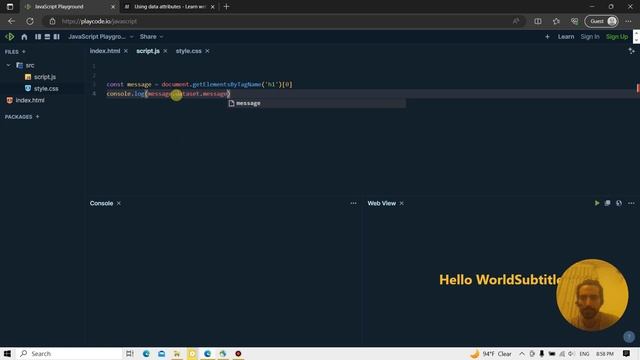Switch to the index.html editor tab
The width and height of the screenshot is (640, 360).
[x=105, y=51]
